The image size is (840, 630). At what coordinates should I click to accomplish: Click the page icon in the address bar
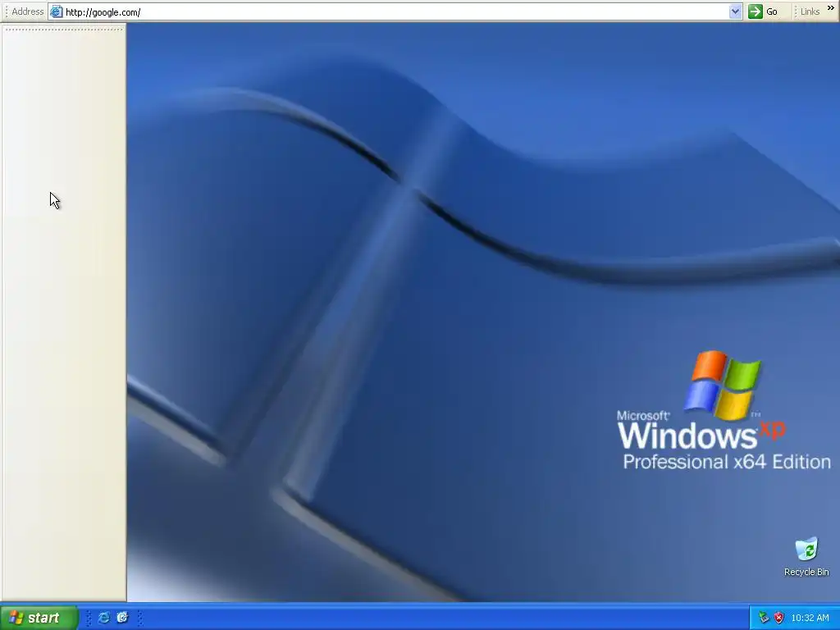click(57, 11)
